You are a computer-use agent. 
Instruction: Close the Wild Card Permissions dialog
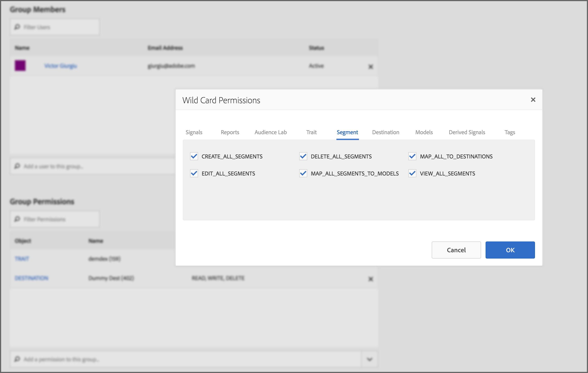[x=533, y=99]
